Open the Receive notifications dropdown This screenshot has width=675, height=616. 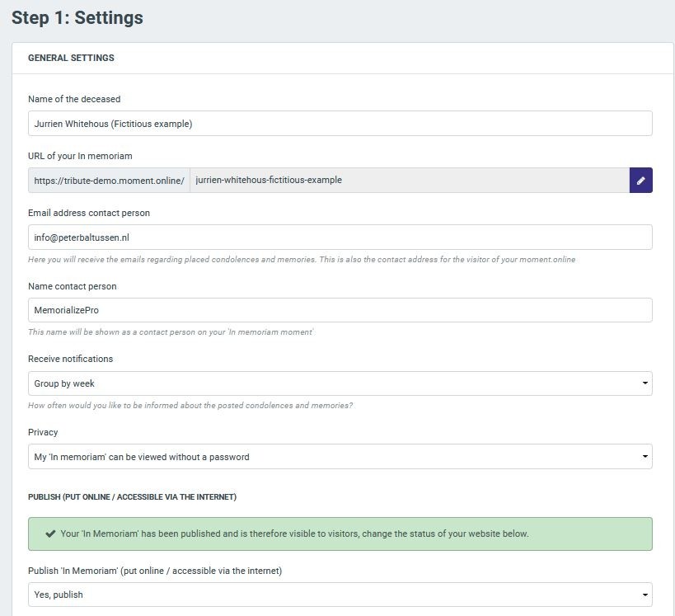point(340,383)
